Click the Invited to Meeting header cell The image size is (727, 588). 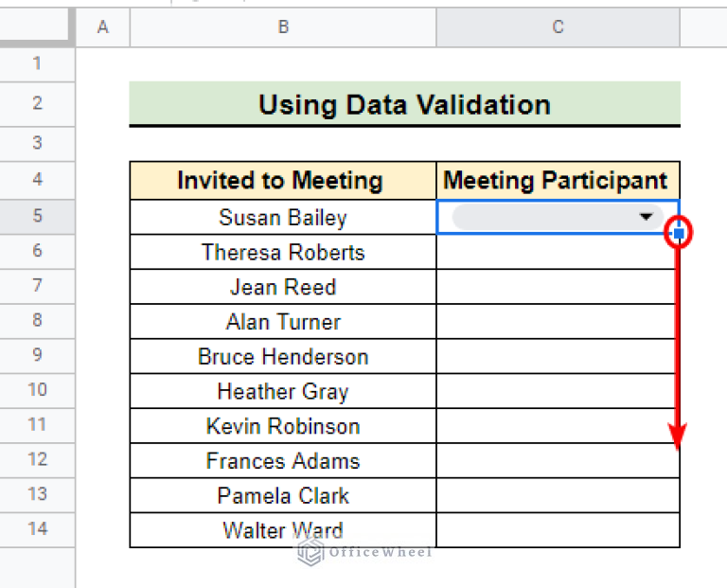pos(283,181)
